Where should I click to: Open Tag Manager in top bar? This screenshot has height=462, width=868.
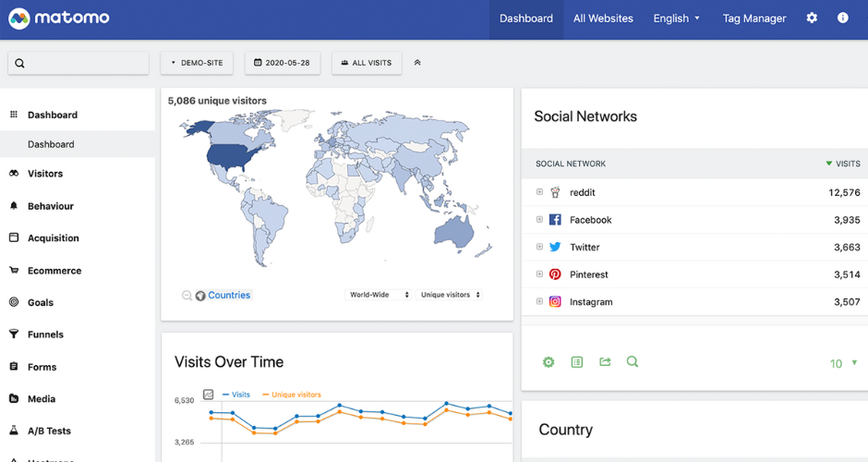tap(754, 18)
